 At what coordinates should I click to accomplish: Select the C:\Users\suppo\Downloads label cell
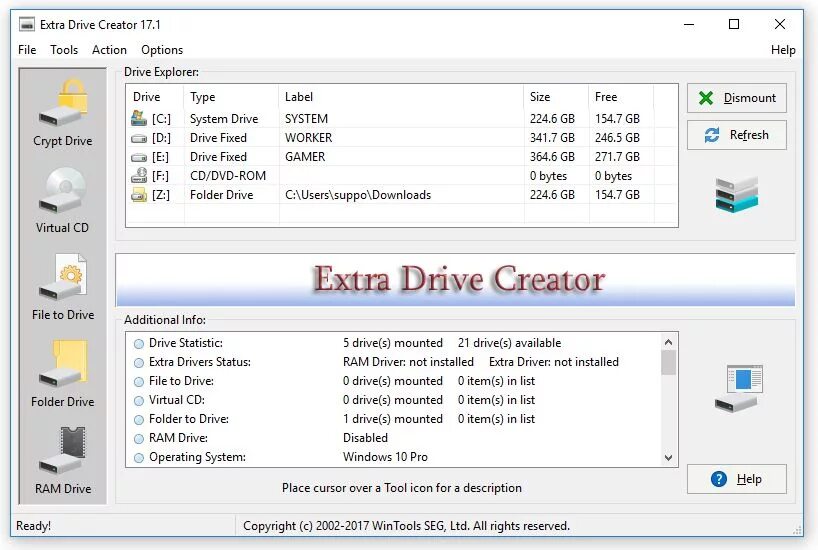coord(358,195)
